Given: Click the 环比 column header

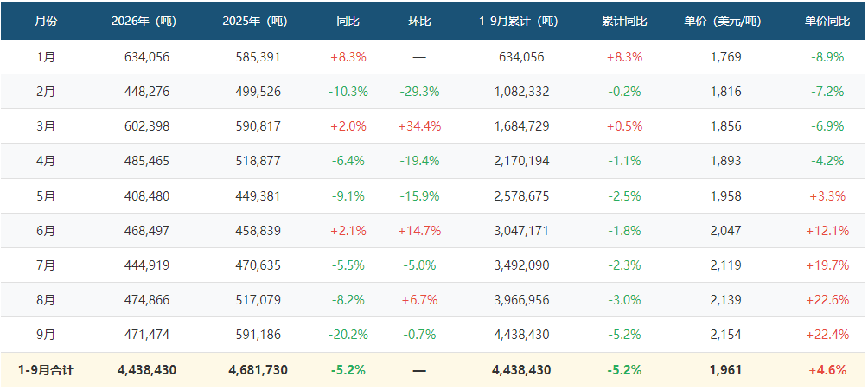Looking at the screenshot, I should pyautogui.click(x=419, y=22).
